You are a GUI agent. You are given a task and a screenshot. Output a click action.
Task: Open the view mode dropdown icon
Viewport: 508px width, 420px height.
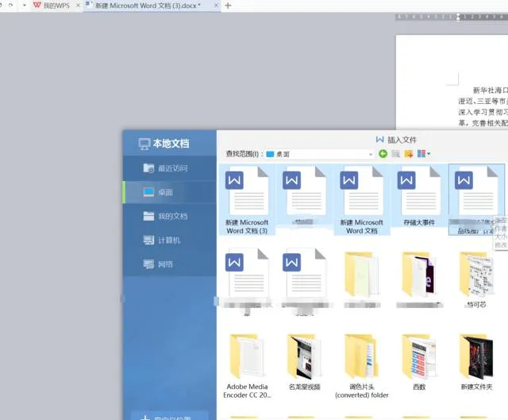[423, 153]
